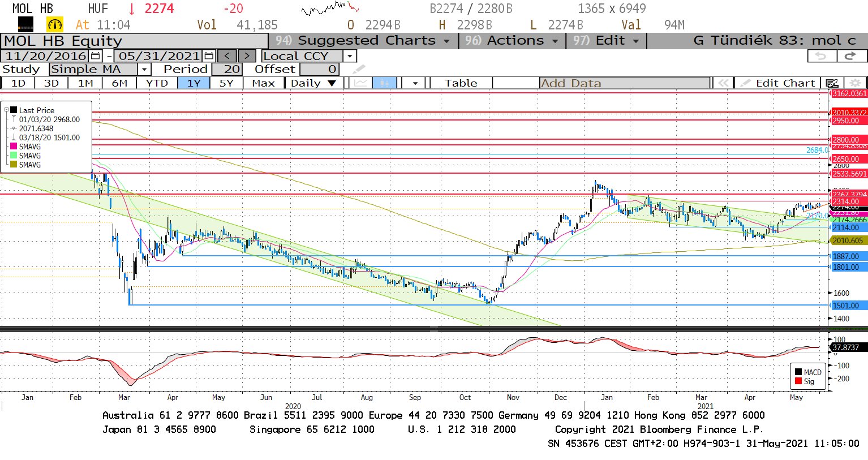Shift the date range backward with left arrow
The image size is (868, 460).
click(x=227, y=56)
